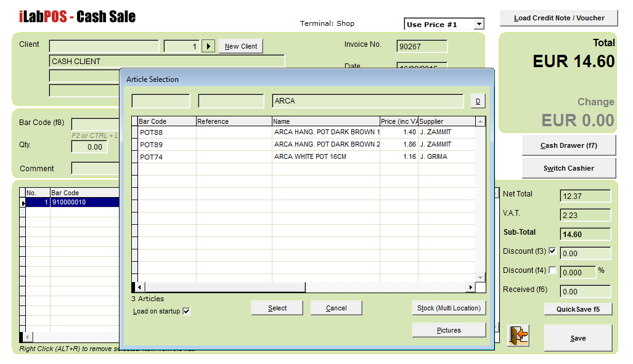Enable the Discount (f4) percent checkbox
The width and height of the screenshot is (633, 364).
click(x=552, y=270)
